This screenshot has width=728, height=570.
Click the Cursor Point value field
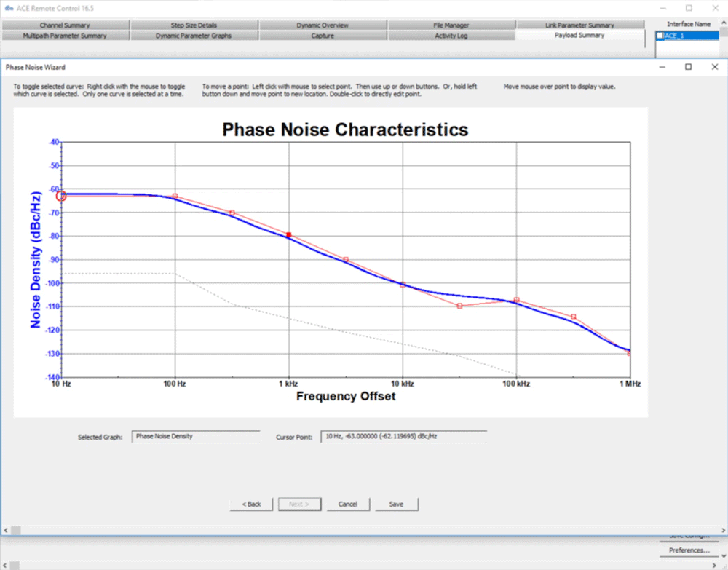[x=403, y=437]
